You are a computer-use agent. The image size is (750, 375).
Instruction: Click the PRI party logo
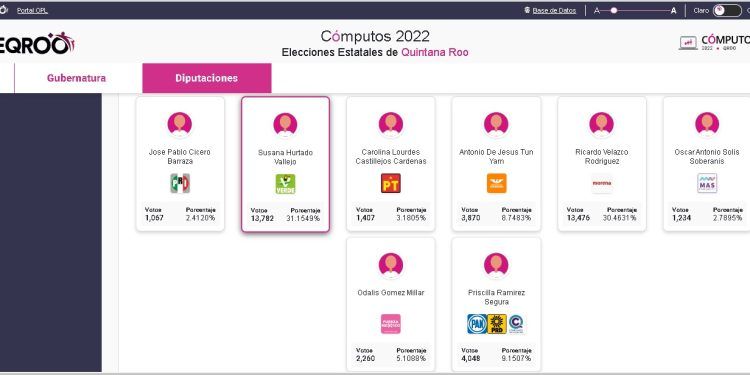(180, 183)
